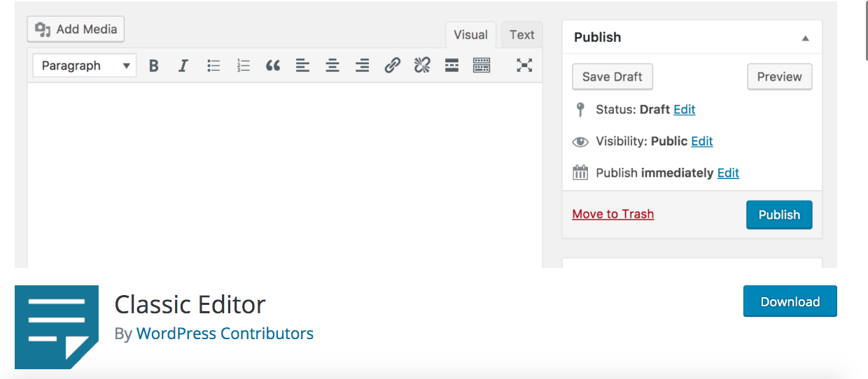Image resolution: width=868 pixels, height=379 pixels.
Task: Click the blue Publish button
Action: [779, 215]
